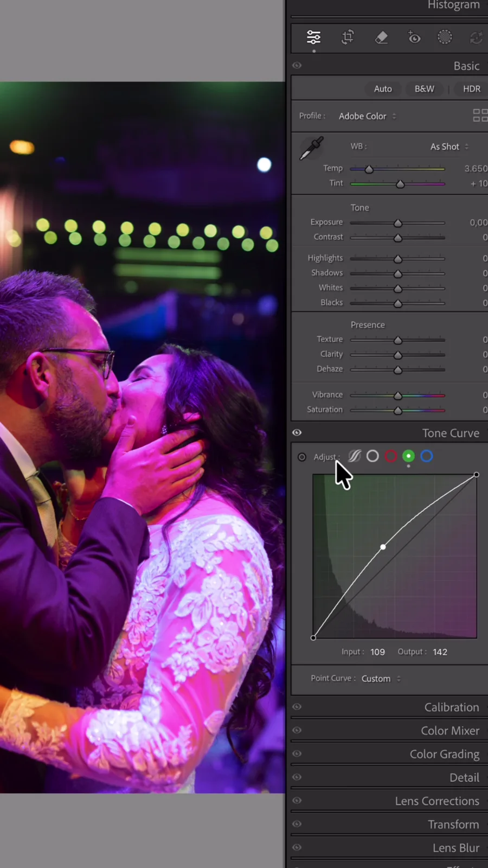Click the Contrast slider handle
Viewport: 488px width, 868px height.
click(x=398, y=238)
